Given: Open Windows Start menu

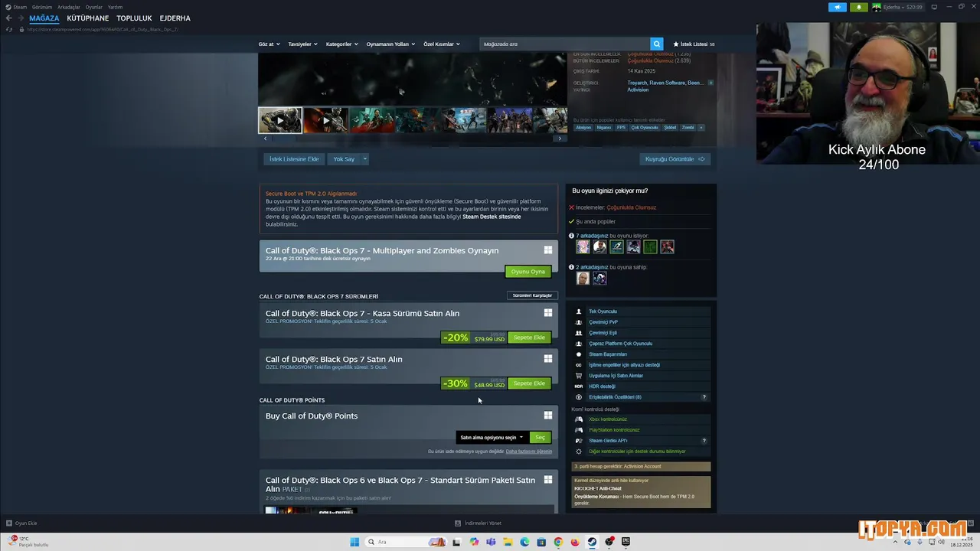Looking at the screenshot, I should (x=354, y=542).
